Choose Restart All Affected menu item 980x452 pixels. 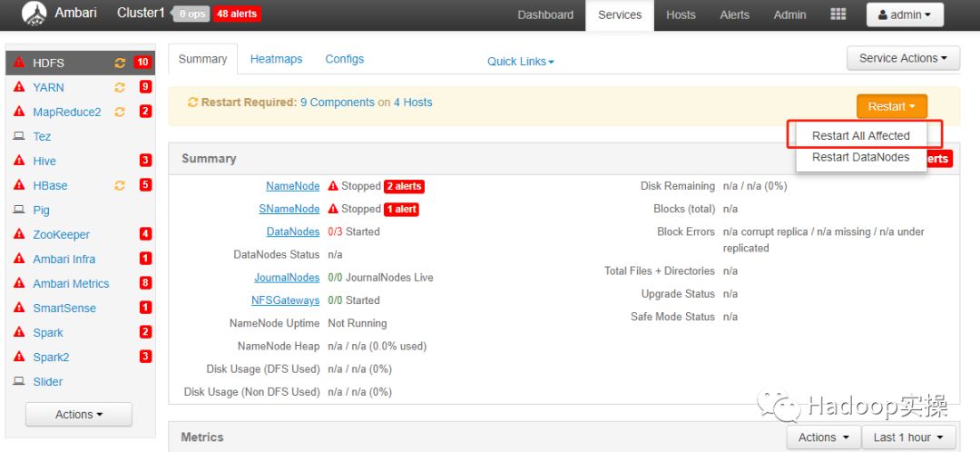coord(860,135)
